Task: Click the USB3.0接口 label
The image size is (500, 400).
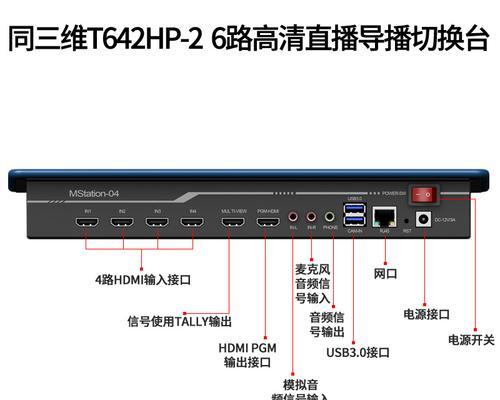Action: click(358, 353)
